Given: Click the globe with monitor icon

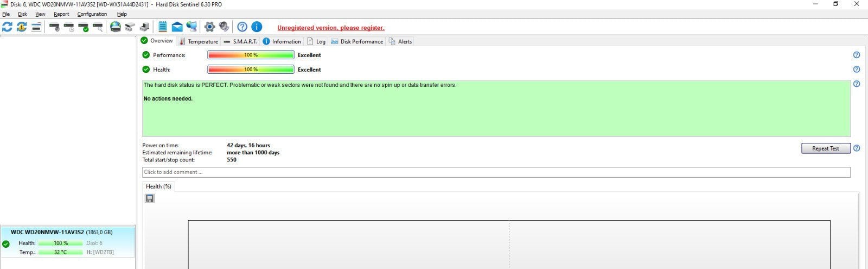Looking at the screenshot, I should click(192, 27).
